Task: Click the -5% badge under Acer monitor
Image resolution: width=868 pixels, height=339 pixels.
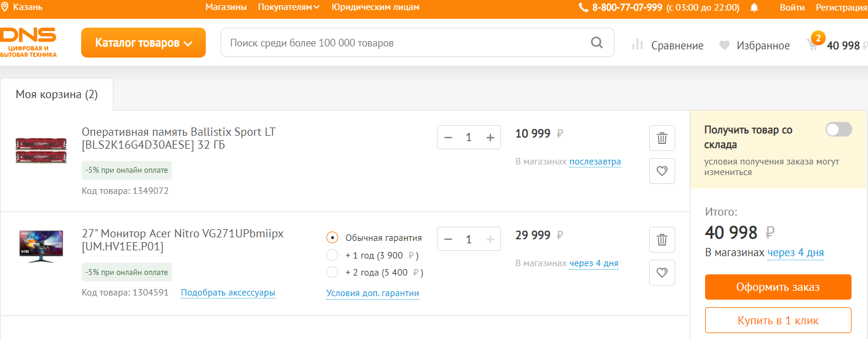Action: pyautogui.click(x=126, y=272)
